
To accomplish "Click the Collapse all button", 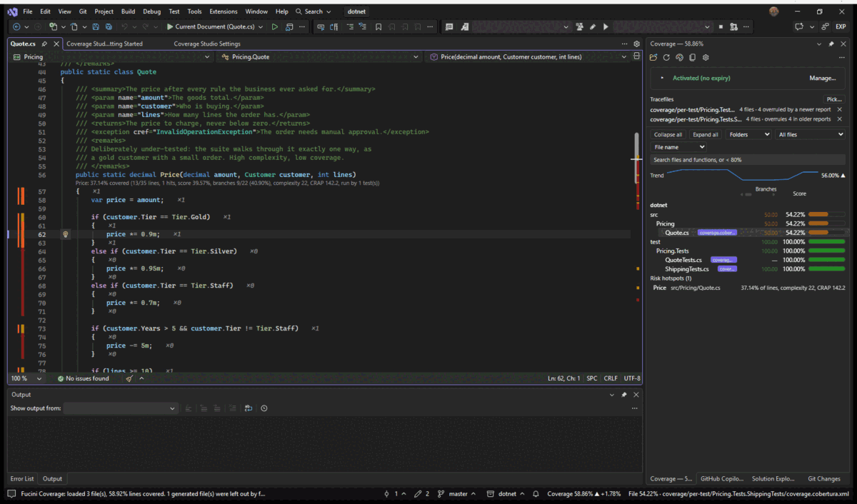I will (668, 134).
